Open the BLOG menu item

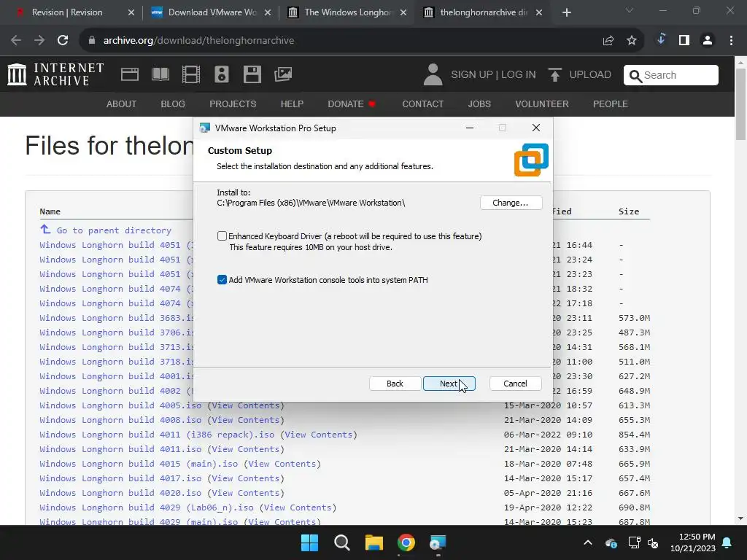pos(173,104)
